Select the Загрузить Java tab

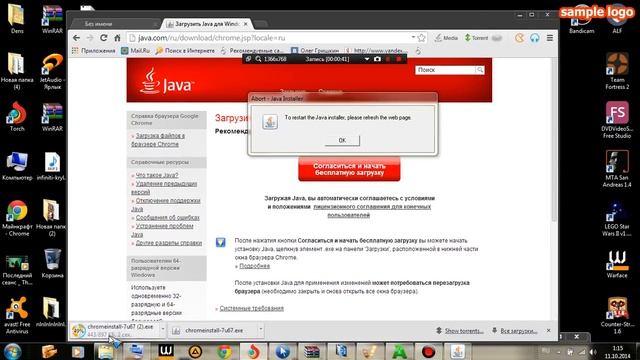(x=207, y=24)
